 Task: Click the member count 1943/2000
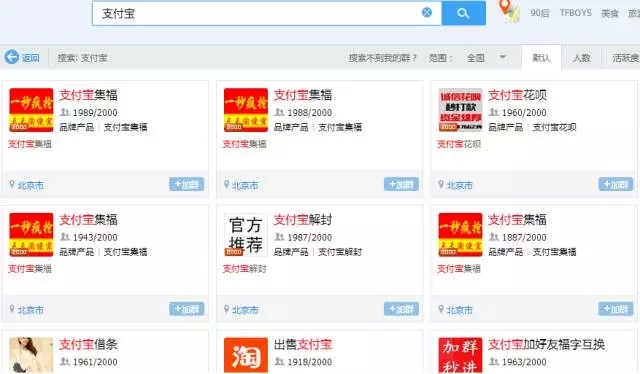[x=95, y=237]
